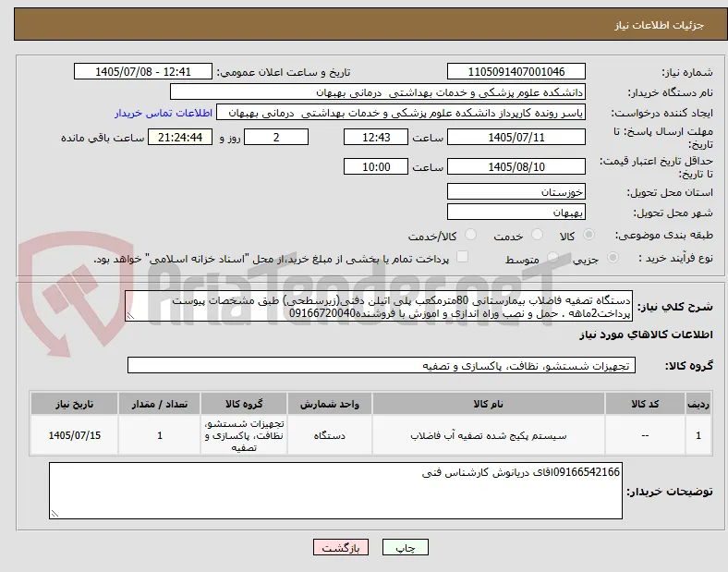Select the خدمت radio button
728x572 pixels.
537,235
